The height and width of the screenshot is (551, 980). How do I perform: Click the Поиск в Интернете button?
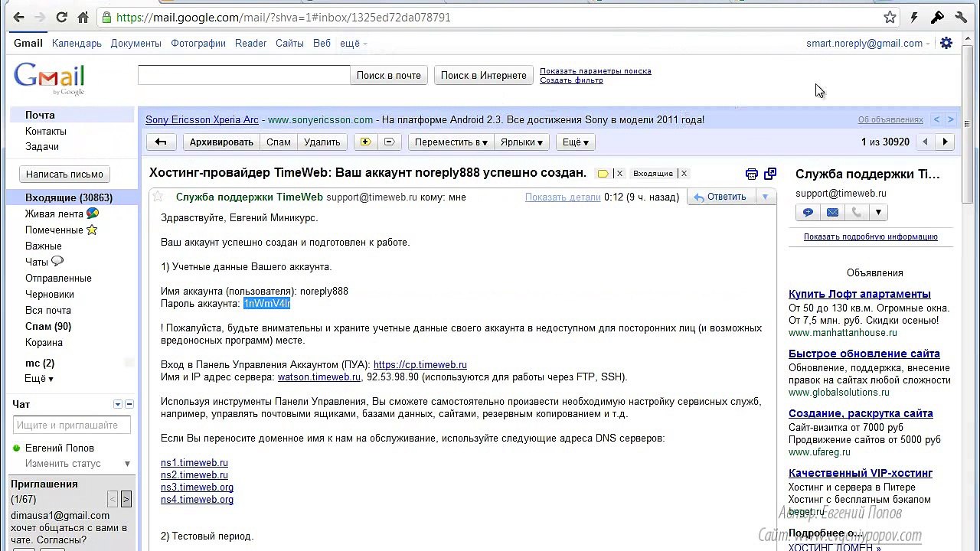pyautogui.click(x=484, y=75)
